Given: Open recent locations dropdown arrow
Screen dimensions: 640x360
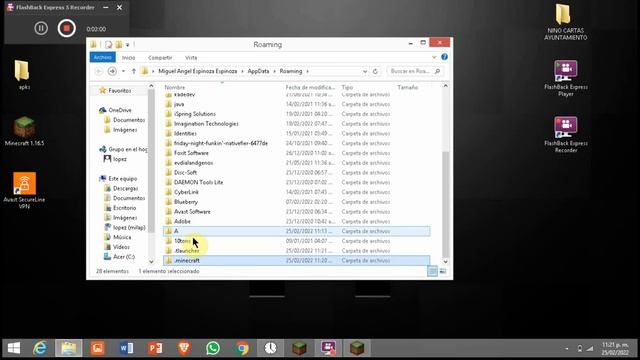Looking at the screenshot, I should [123, 71].
